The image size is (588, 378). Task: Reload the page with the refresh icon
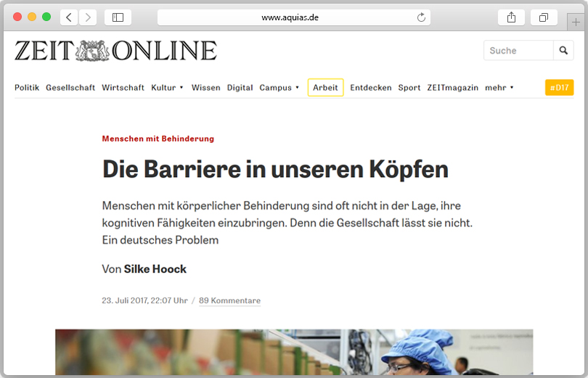421,17
